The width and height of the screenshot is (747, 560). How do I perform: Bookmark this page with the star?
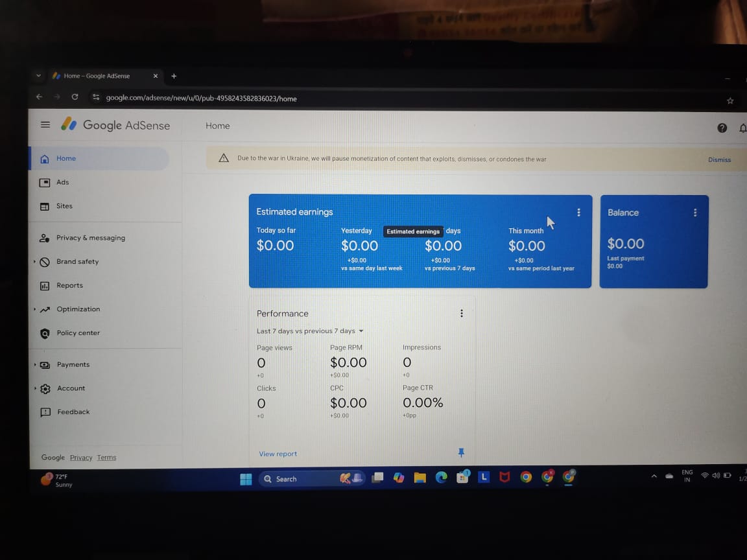pos(730,100)
